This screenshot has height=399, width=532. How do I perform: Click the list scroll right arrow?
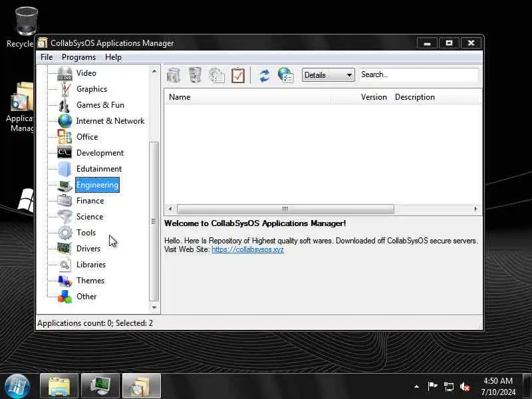[x=475, y=209]
